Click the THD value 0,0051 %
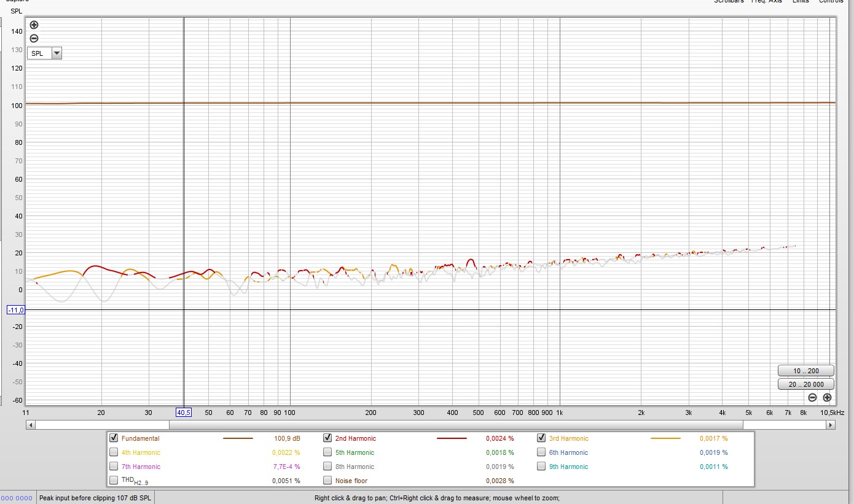 pos(286,481)
